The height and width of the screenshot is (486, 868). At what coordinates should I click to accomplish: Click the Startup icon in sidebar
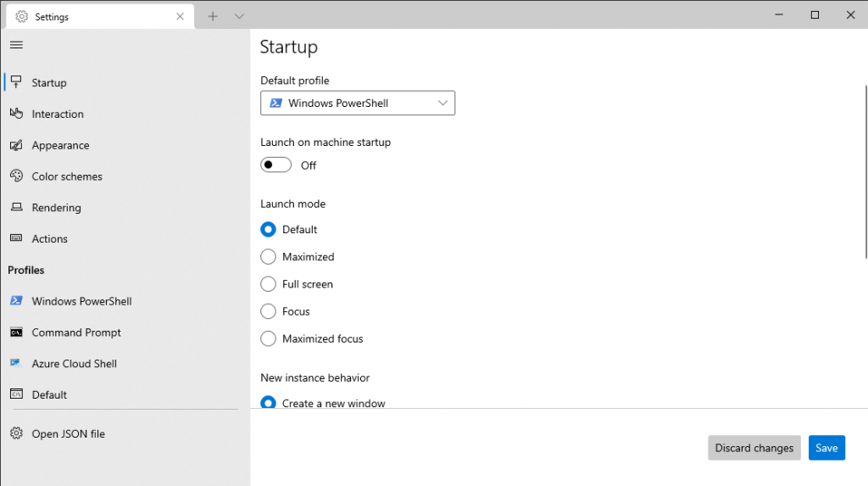[x=16, y=82]
